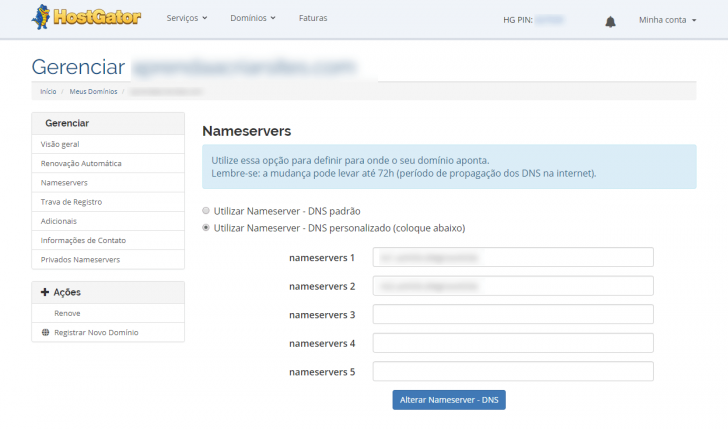The width and height of the screenshot is (728, 429).
Task: Select Utilizar Nameserver - DNS personalizado option
Action: [206, 228]
